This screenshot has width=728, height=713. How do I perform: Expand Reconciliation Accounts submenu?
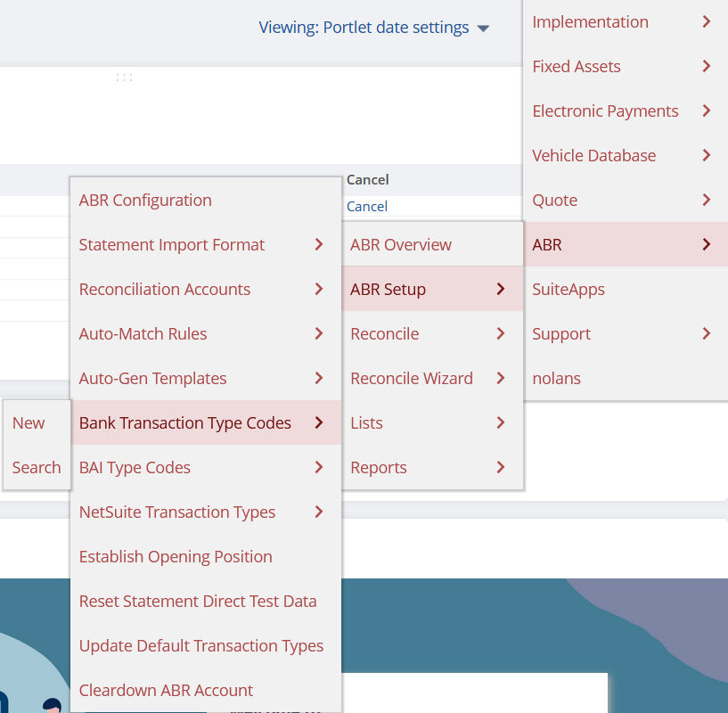[165, 290]
